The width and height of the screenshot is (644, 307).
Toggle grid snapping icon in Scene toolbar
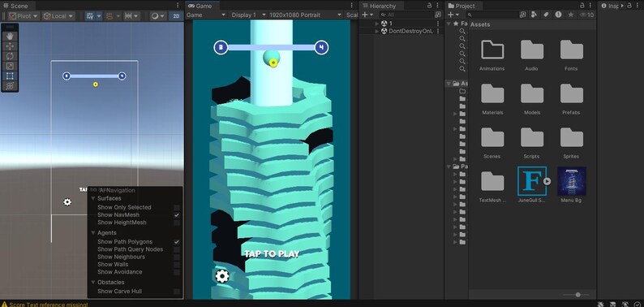[109, 16]
